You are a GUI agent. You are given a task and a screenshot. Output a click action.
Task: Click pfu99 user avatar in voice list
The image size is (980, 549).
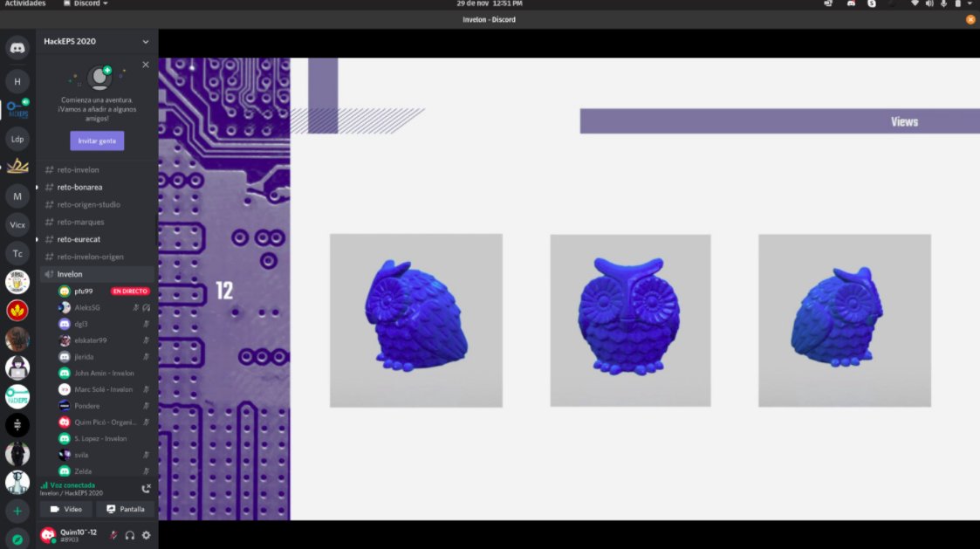(x=65, y=292)
